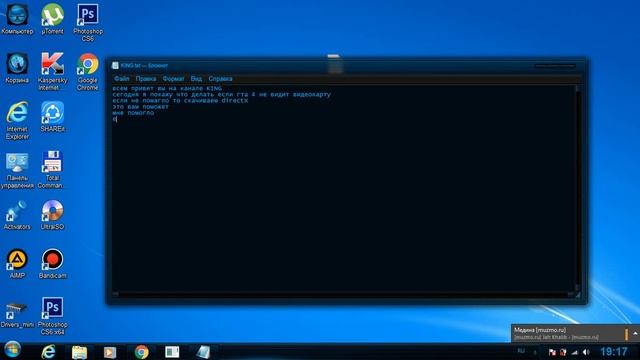The height and width of the screenshot is (360, 640).
Task: Click the Notepad vertical scrollbar
Action: coord(577,188)
